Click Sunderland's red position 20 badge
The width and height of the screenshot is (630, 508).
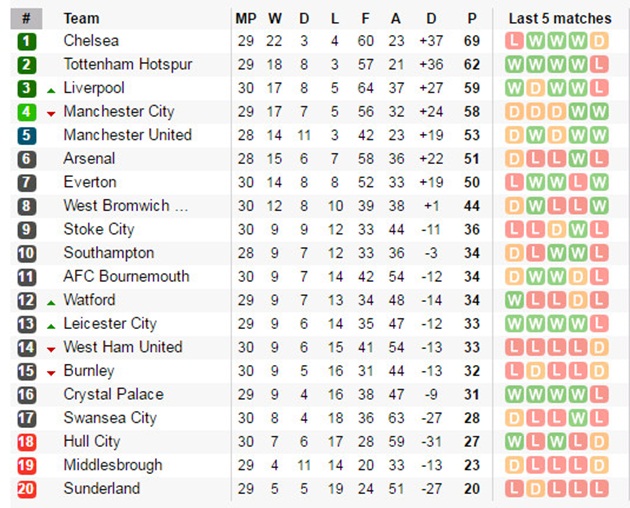pos(27,489)
